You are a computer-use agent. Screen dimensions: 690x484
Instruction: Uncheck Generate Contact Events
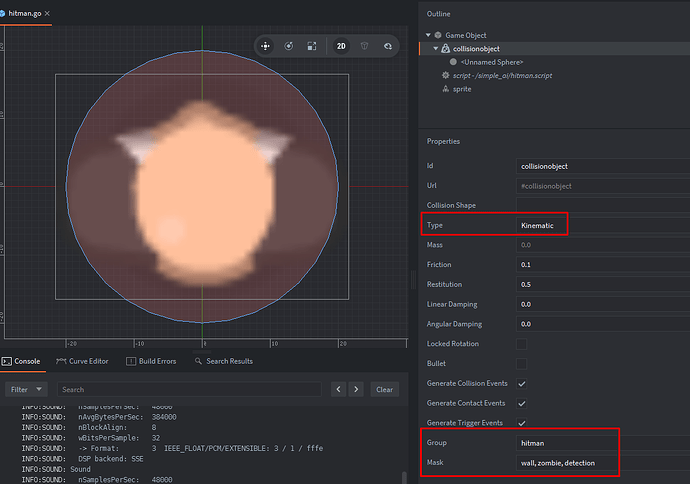pos(521,403)
